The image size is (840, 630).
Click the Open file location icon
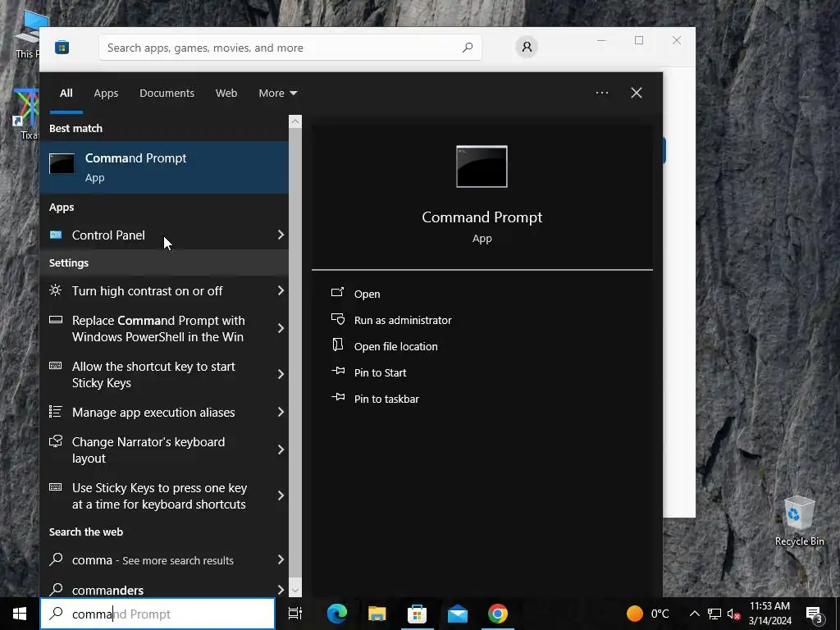click(x=337, y=345)
